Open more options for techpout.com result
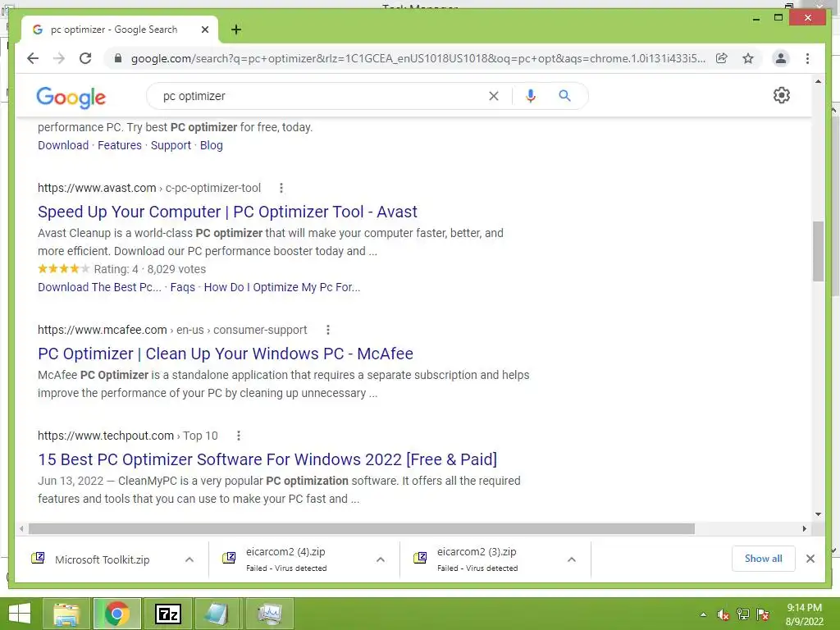This screenshot has height=630, width=840. click(239, 436)
